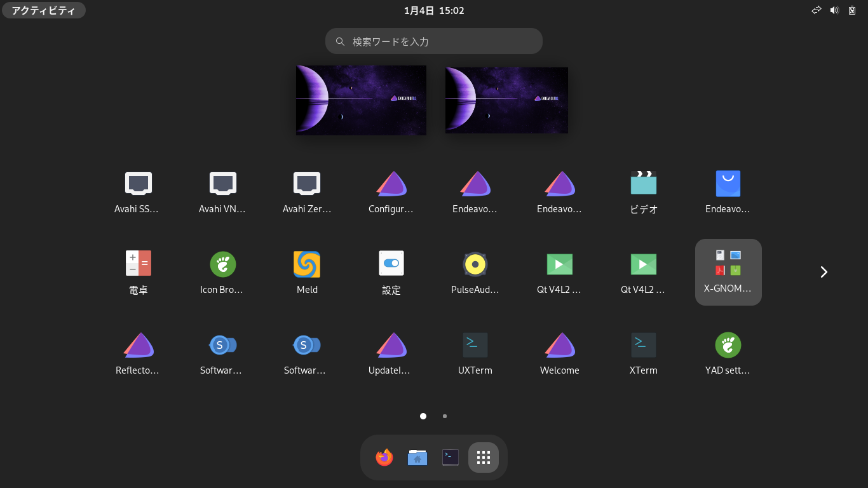
Task: Open the Files manager in the dock
Action: (417, 457)
